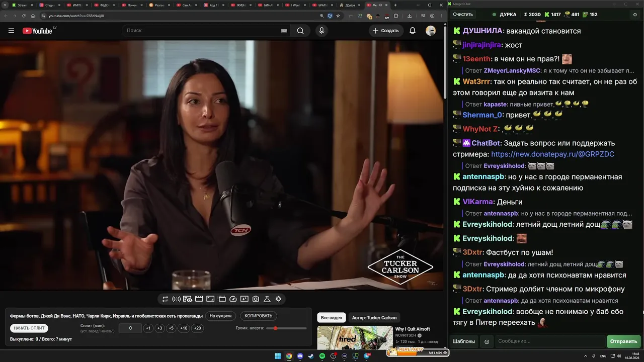The image size is (644, 362).
Task: Open Telegram from the taskbar
Action: [367, 356]
